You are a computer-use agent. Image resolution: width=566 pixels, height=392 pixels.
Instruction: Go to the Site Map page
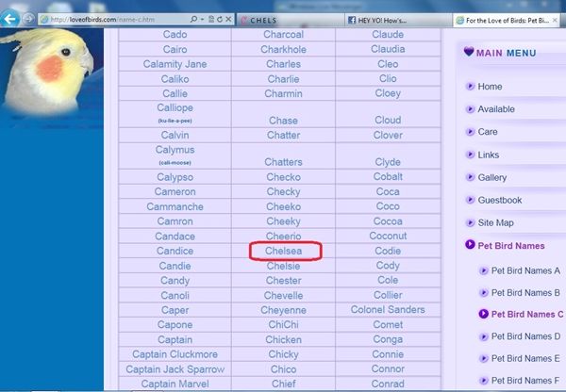(495, 222)
